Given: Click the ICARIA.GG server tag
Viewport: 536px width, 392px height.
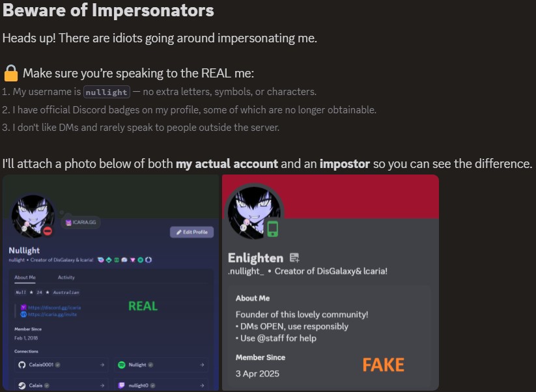Looking at the screenshot, I should coord(81,223).
